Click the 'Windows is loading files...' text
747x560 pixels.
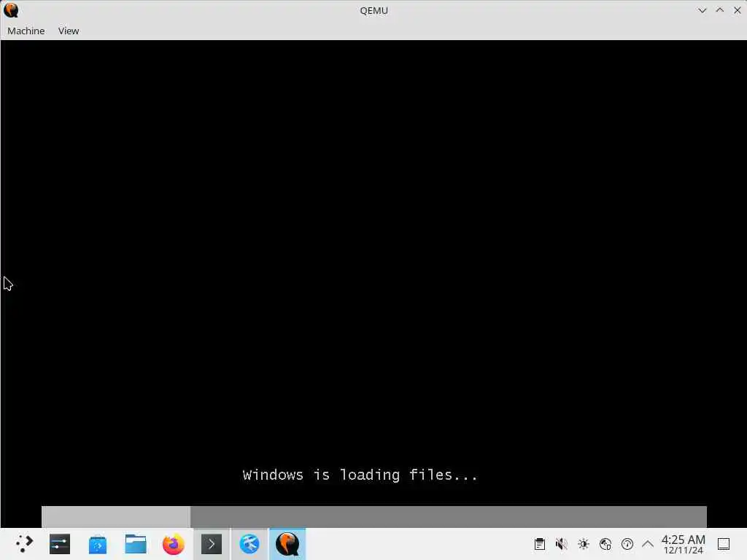[360, 475]
